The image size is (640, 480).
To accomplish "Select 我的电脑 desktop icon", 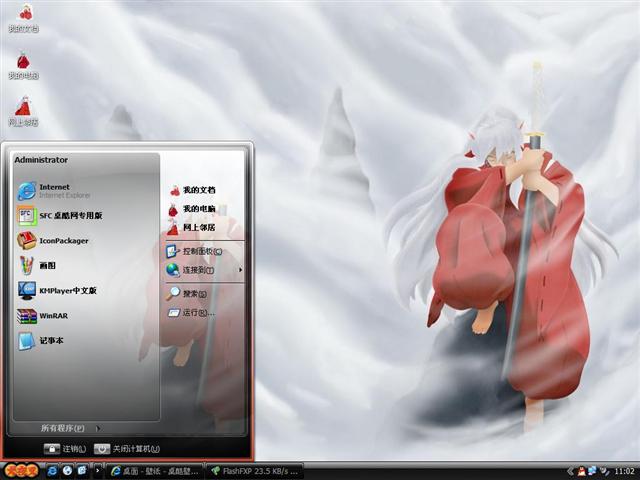I will (24, 65).
